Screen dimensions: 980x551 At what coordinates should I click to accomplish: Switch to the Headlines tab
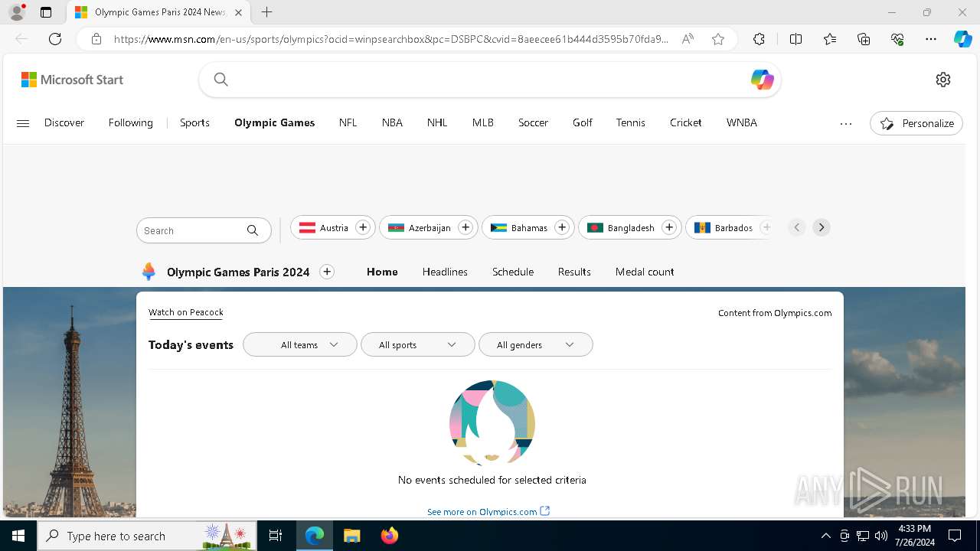click(445, 272)
